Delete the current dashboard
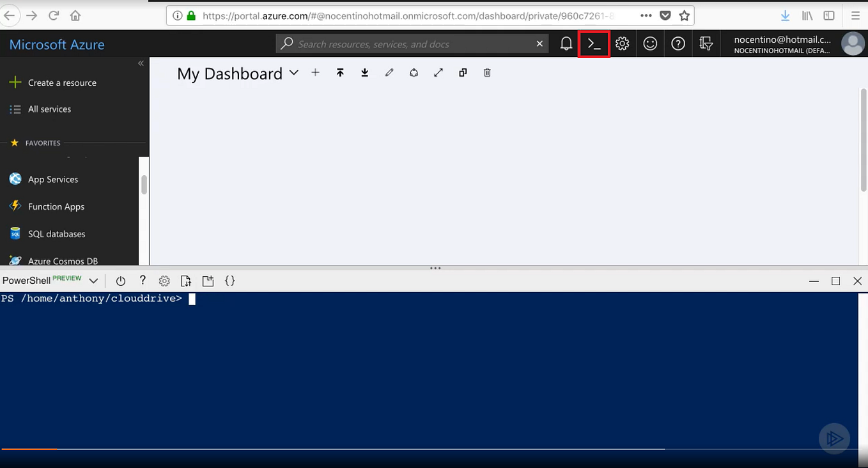This screenshot has width=868, height=468. point(487,72)
